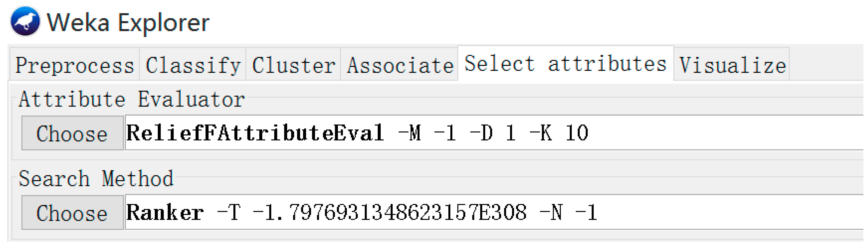The width and height of the screenshot is (868, 248).
Task: Click the Search Method group label
Action: click(96, 178)
